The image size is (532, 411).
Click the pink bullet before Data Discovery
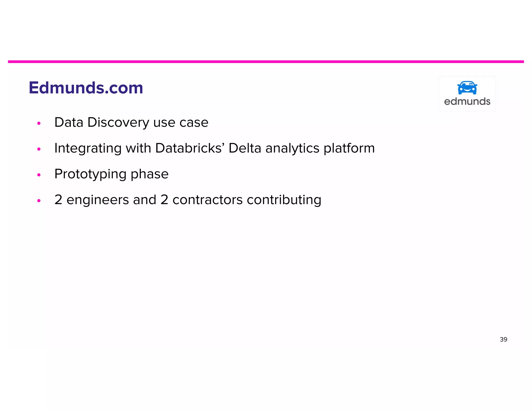(39, 123)
